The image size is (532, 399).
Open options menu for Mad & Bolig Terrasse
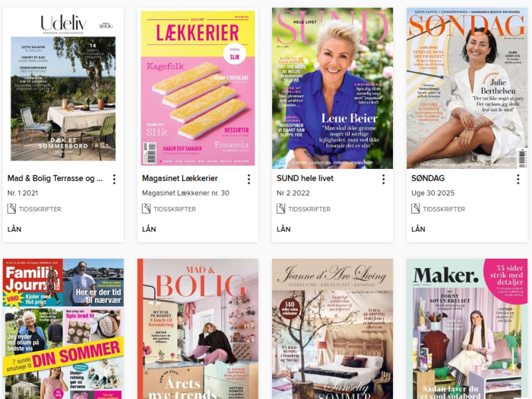[x=114, y=179]
